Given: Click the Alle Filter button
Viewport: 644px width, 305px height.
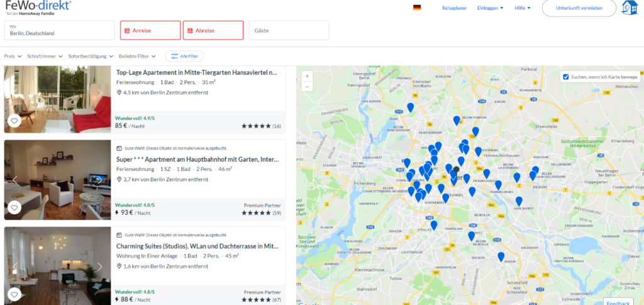Looking at the screenshot, I should coord(184,56).
